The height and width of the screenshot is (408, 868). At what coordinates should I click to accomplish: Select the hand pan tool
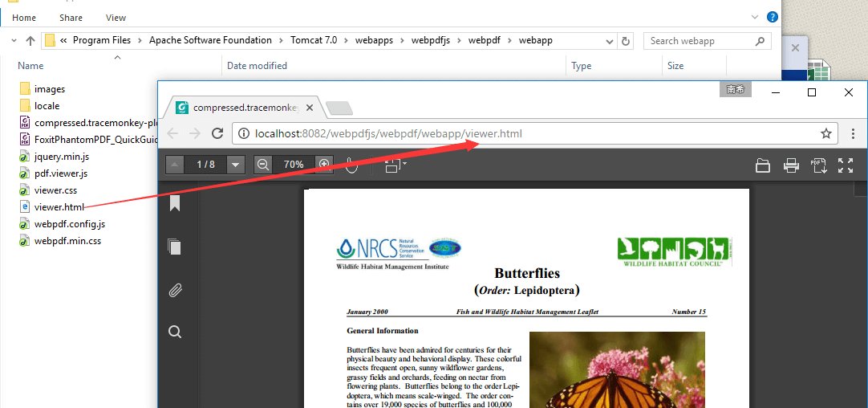point(351,165)
